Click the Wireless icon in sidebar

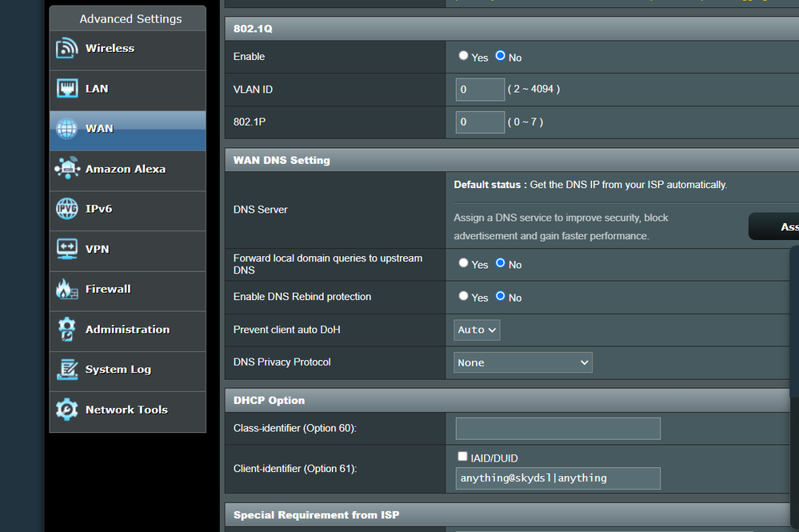pos(67,49)
